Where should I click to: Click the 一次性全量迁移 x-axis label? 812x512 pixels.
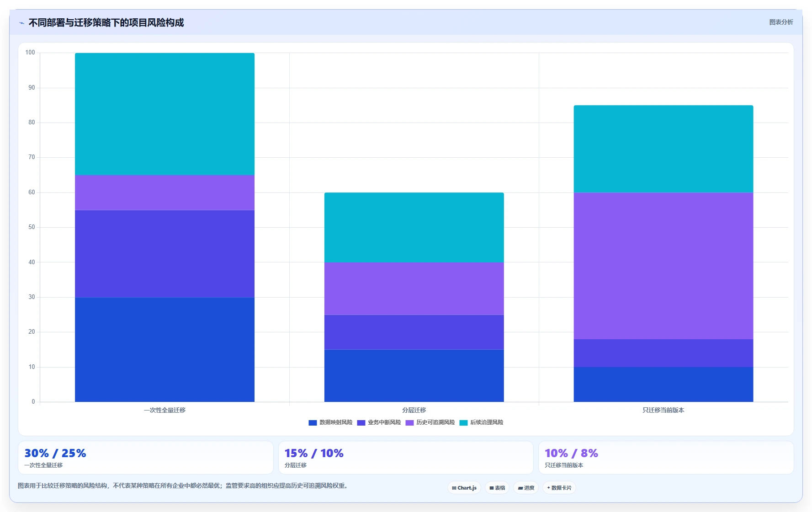pos(165,410)
